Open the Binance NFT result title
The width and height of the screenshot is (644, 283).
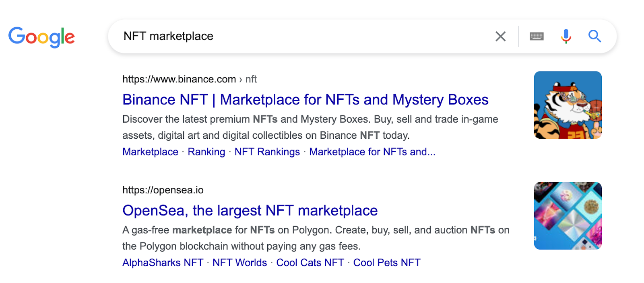[305, 100]
